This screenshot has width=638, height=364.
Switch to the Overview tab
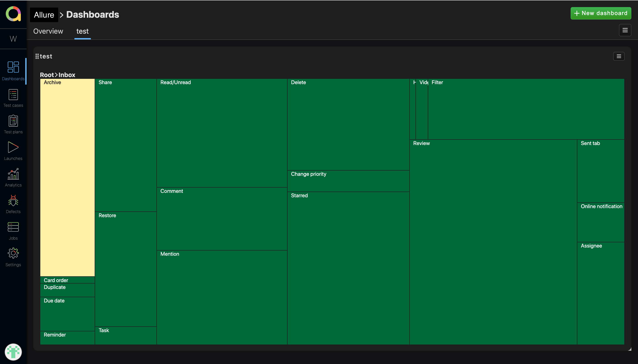tap(48, 31)
